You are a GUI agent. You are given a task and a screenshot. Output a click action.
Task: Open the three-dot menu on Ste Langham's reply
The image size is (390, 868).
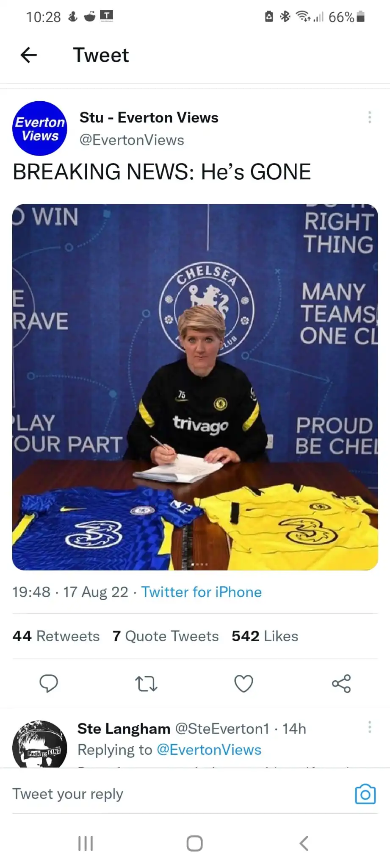click(x=370, y=727)
